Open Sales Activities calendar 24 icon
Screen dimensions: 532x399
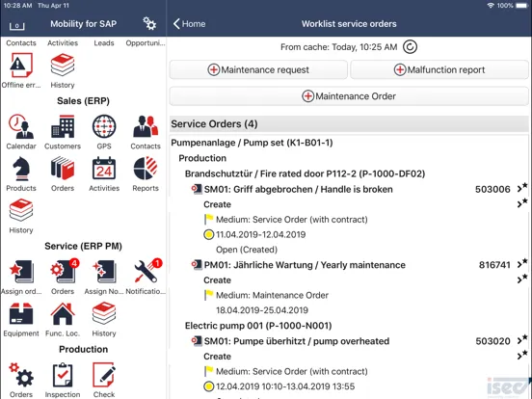pos(104,169)
